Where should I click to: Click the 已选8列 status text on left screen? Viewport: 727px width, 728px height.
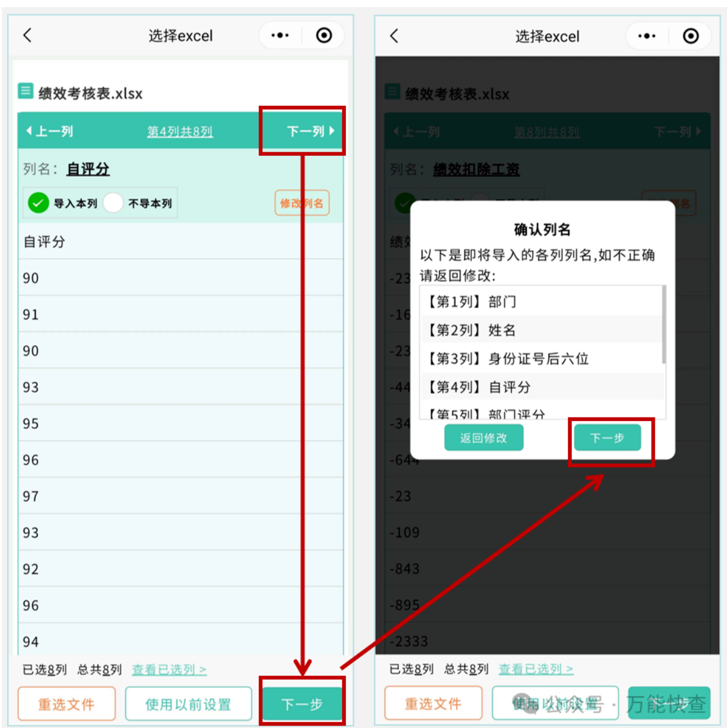pyautogui.click(x=45, y=669)
